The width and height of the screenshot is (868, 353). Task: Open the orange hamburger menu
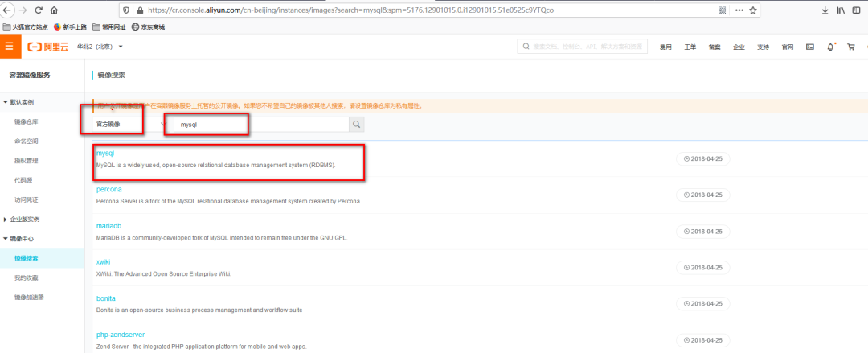coord(10,47)
